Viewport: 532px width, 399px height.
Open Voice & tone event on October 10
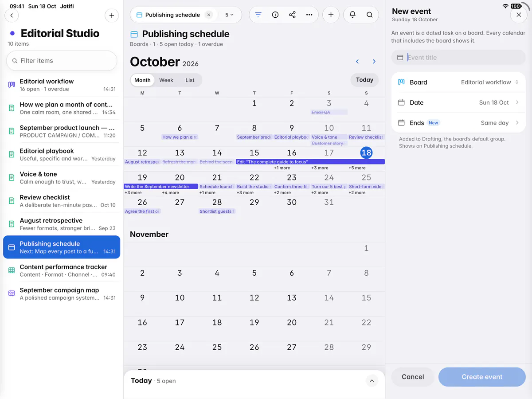pos(329,137)
